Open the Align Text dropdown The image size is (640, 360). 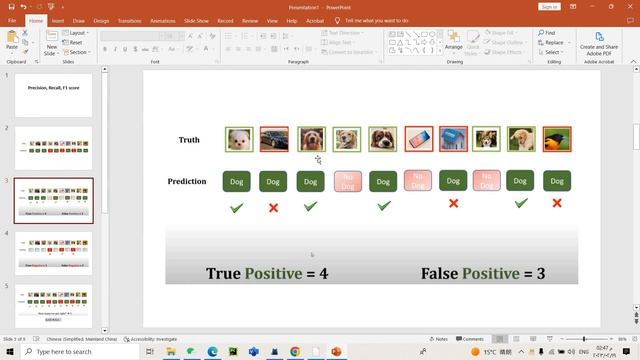[338, 42]
